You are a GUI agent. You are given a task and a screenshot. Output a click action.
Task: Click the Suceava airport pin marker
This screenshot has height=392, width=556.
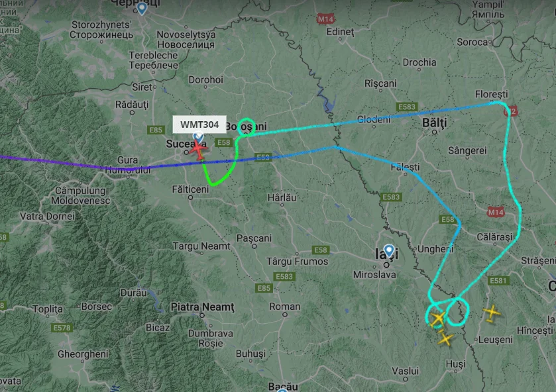point(198,136)
